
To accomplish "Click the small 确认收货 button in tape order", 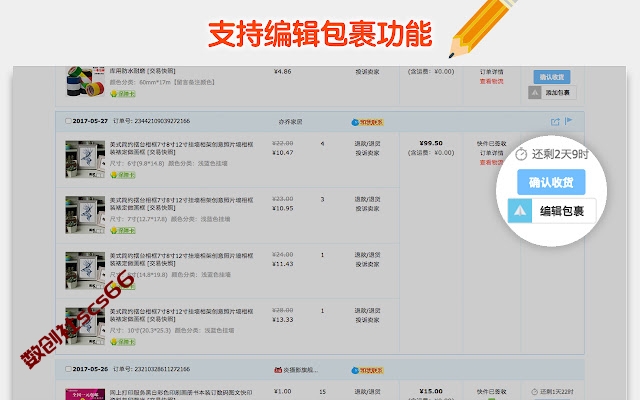I will click(552, 77).
